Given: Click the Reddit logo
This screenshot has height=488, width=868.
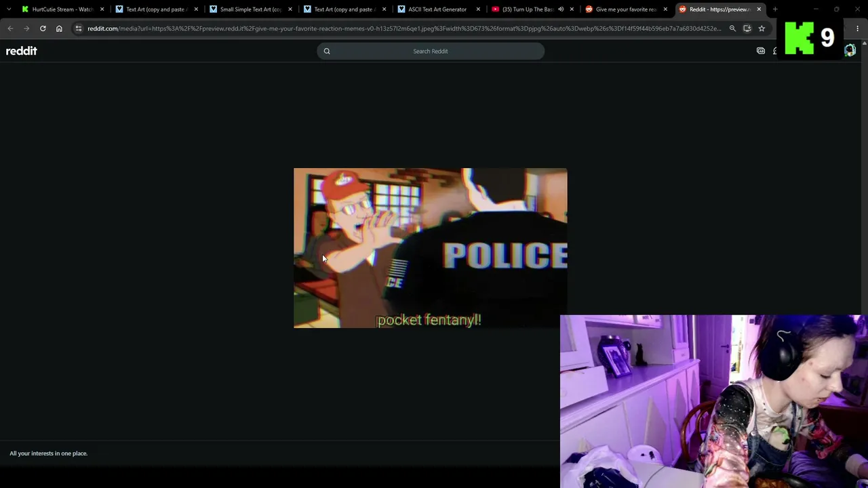Looking at the screenshot, I should [22, 51].
